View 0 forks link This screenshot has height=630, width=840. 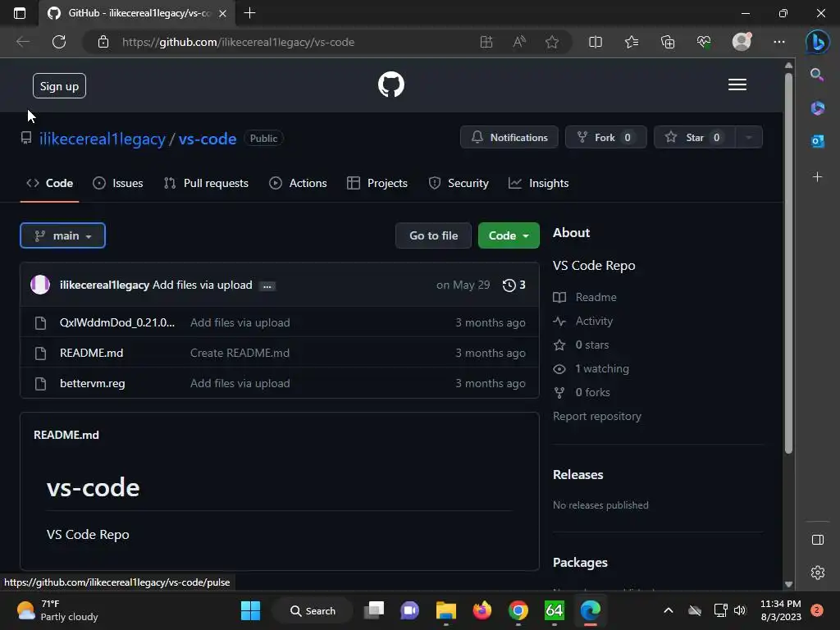tap(592, 393)
